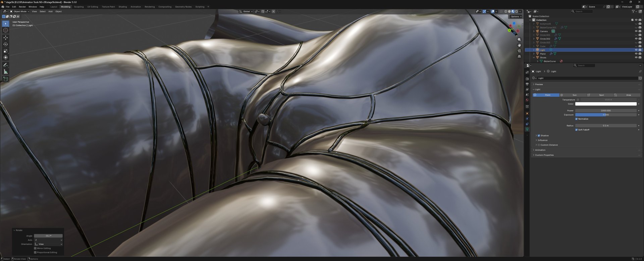The width and height of the screenshot is (644, 261).
Task: Select the Add Cube tool
Action: [5, 79]
